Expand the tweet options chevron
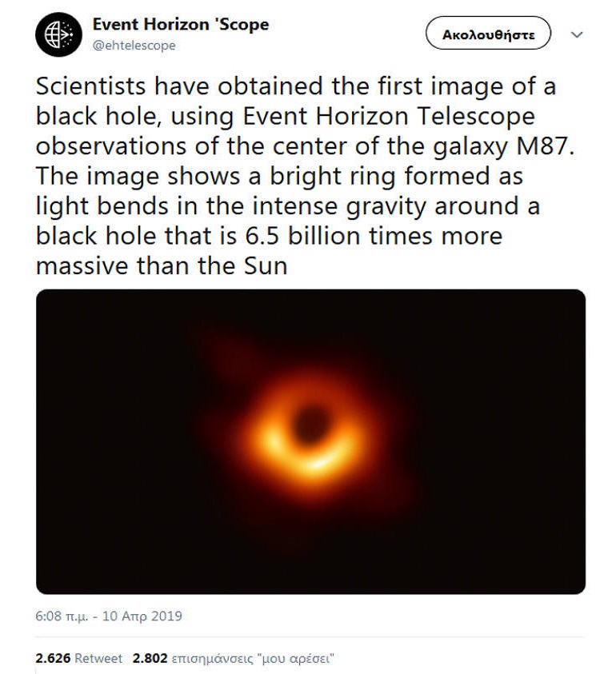The height and width of the screenshot is (674, 616). tap(577, 34)
